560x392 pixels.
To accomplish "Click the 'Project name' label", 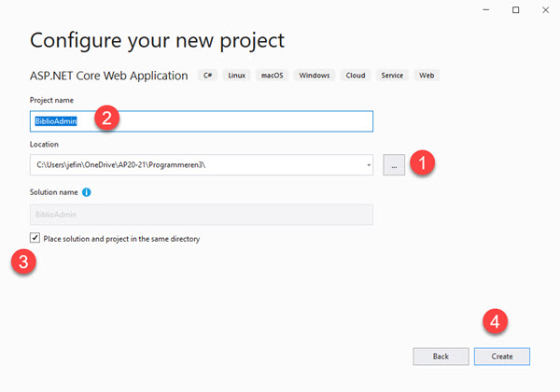I will click(51, 100).
